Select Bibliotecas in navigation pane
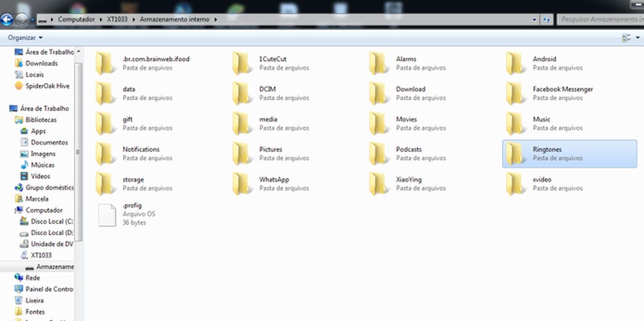The image size is (644, 321). click(36, 120)
